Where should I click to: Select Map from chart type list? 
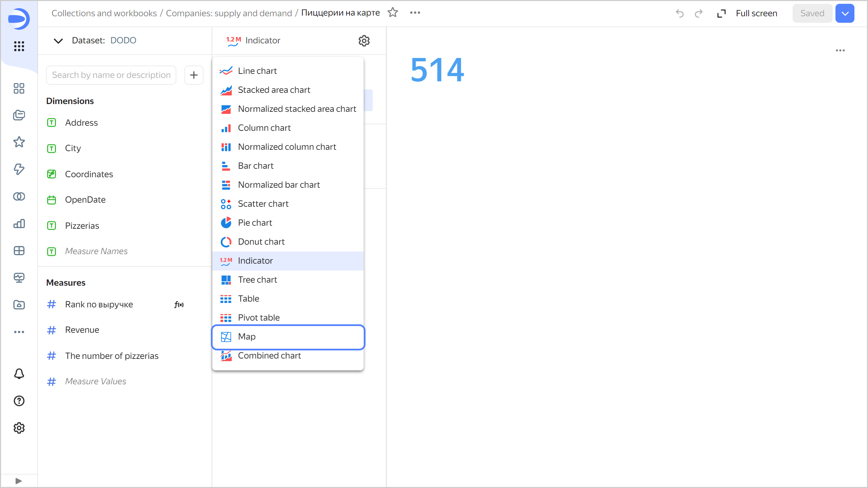click(x=288, y=337)
